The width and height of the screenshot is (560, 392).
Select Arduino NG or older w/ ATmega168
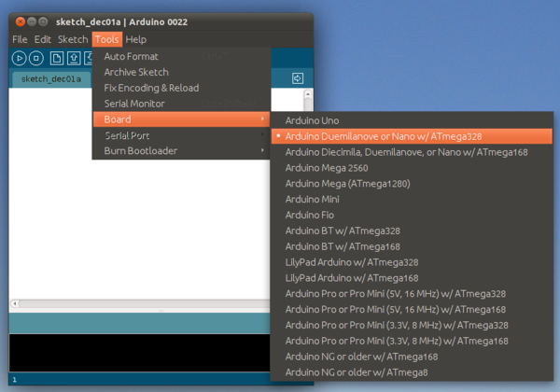[x=412, y=357]
